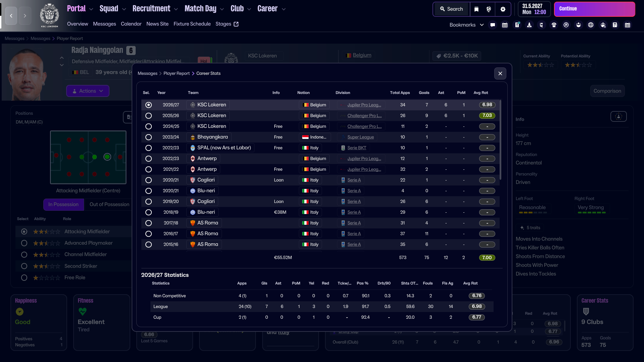Select the 2023/24 Bhayangkara season radio

[x=148, y=137]
